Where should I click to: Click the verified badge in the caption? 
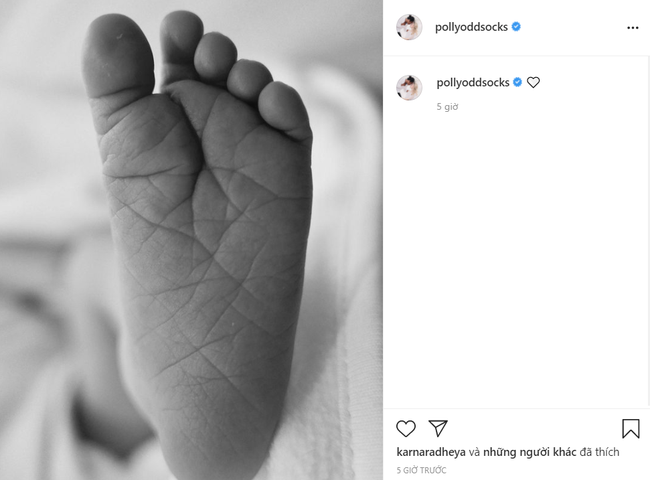[517, 82]
